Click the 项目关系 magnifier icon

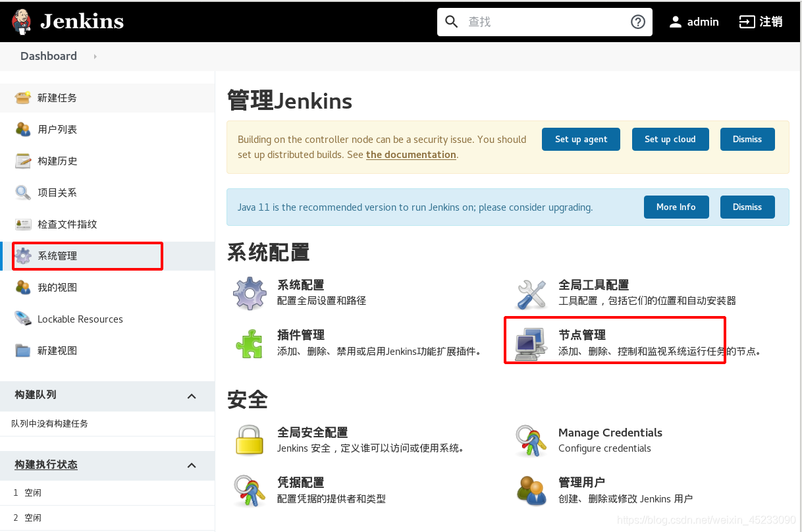coord(23,192)
